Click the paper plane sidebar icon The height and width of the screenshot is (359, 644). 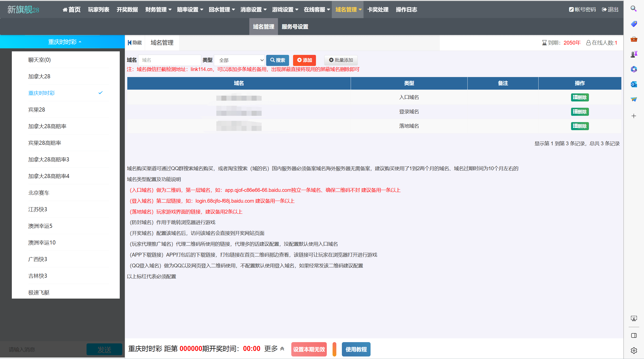[634, 99]
